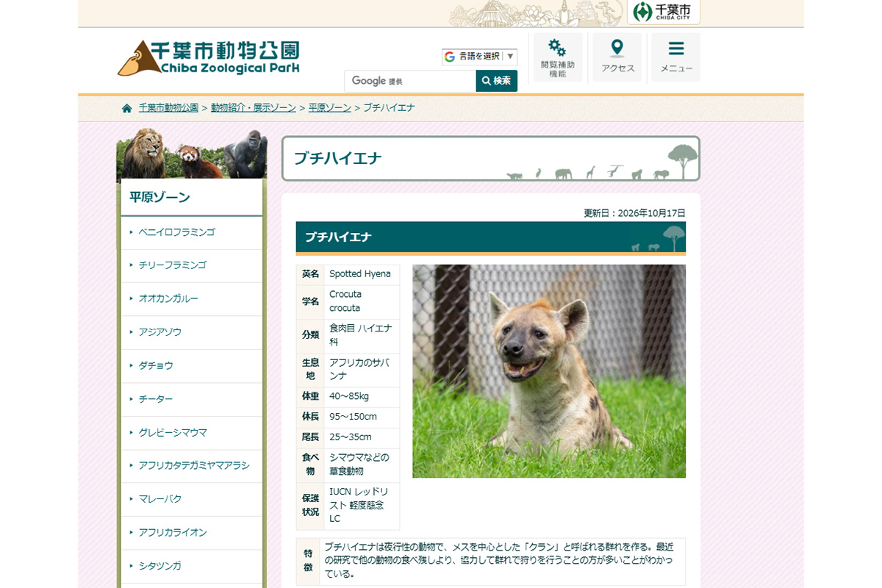Open the 平原ゾーン sidebar heading
Screen dimensions: 882x588
191,197
